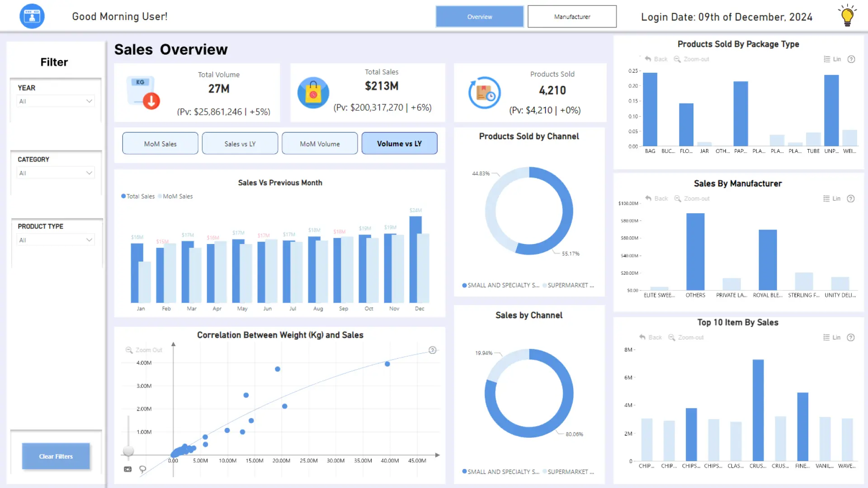Select the Volume vs LY view button
Screen dimensions: 868x488
(x=399, y=143)
